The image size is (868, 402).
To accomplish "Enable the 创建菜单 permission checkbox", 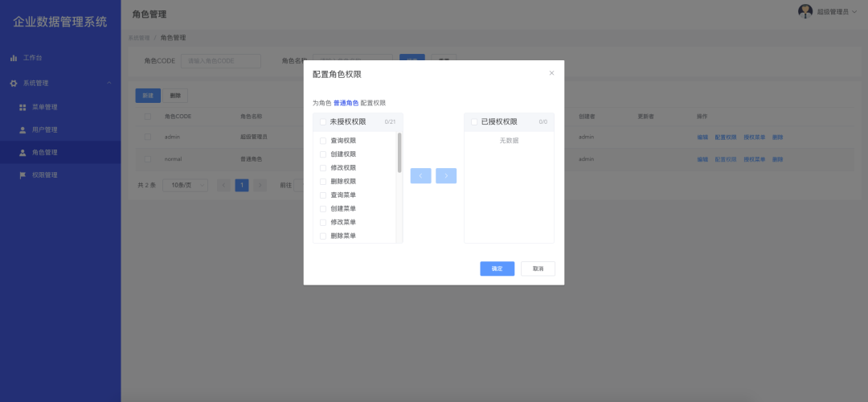I will click(323, 208).
